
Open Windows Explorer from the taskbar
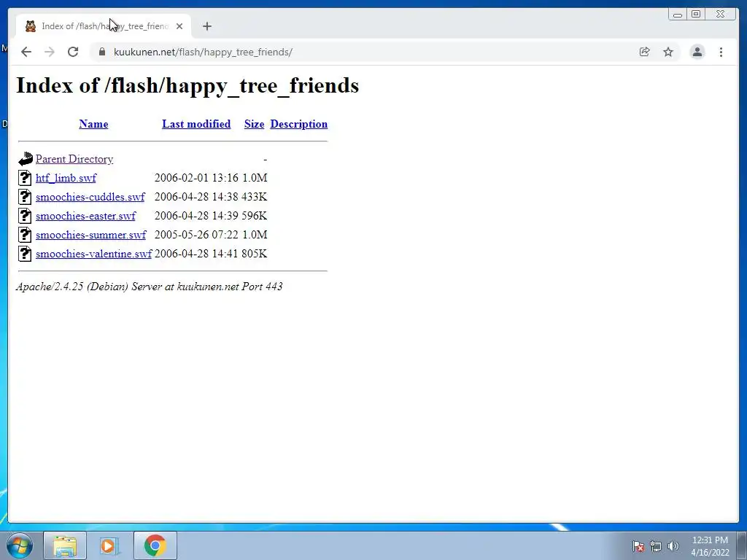point(65,545)
